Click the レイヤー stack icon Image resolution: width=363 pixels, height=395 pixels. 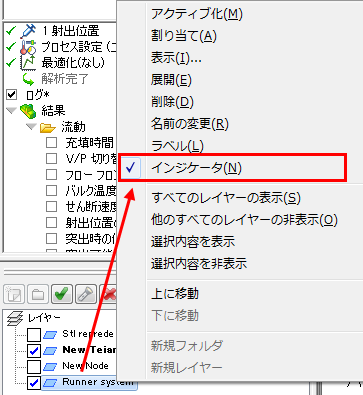click(x=15, y=318)
